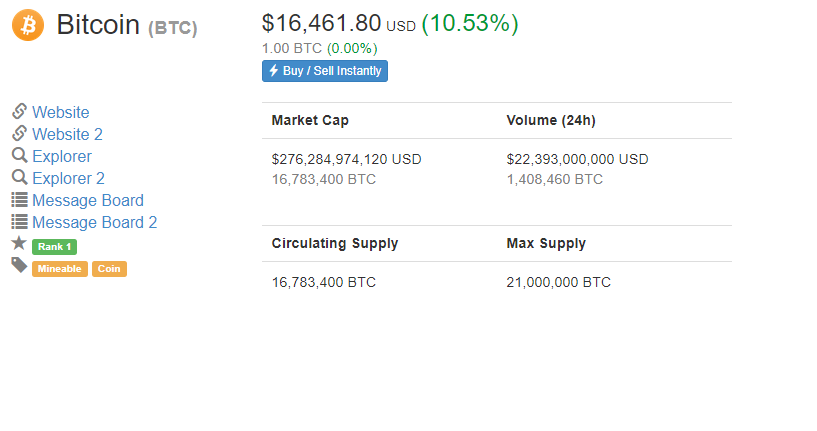Click the magnifier icon beside Explorer 2
The width and height of the screenshot is (817, 431).
click(19, 177)
